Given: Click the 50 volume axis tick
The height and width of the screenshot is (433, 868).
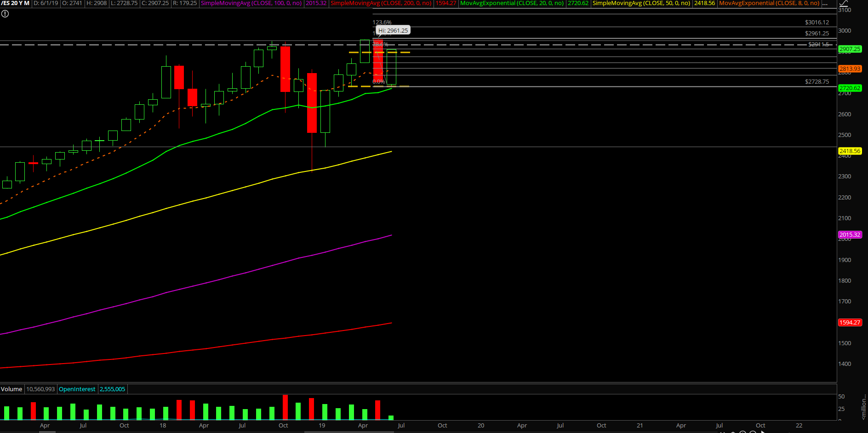Looking at the screenshot, I should point(841,396).
